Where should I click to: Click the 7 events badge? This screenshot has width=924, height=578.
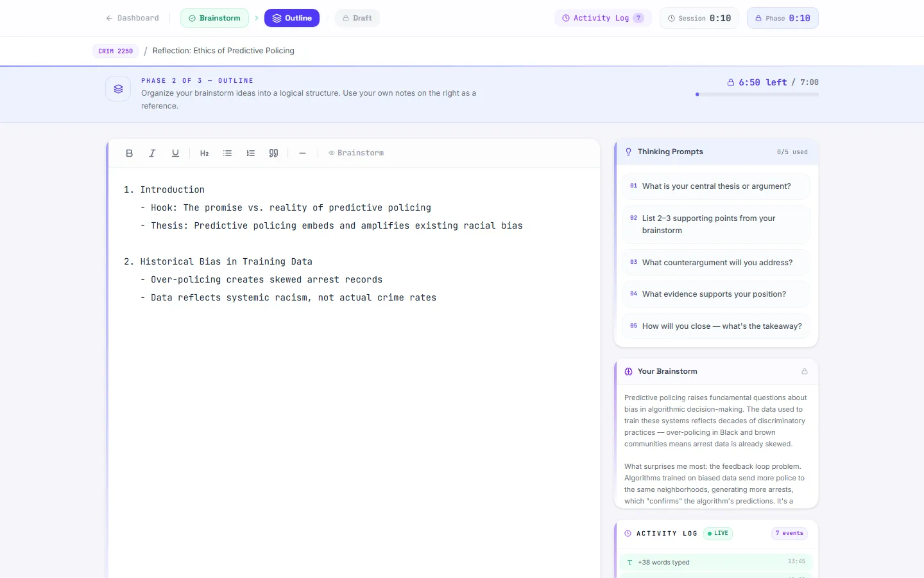click(x=789, y=533)
